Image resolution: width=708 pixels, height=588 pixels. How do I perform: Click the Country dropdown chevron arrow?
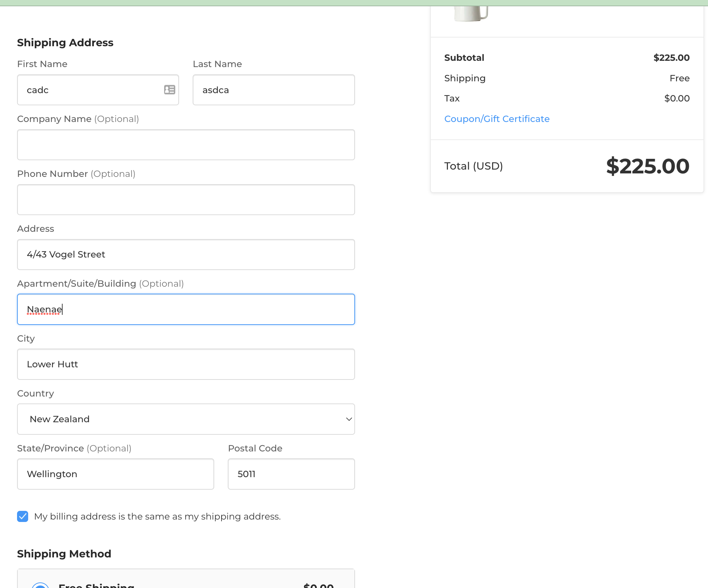[x=349, y=419]
